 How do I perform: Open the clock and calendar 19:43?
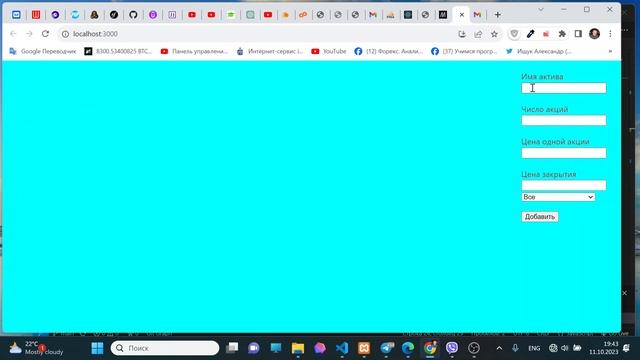click(603, 348)
